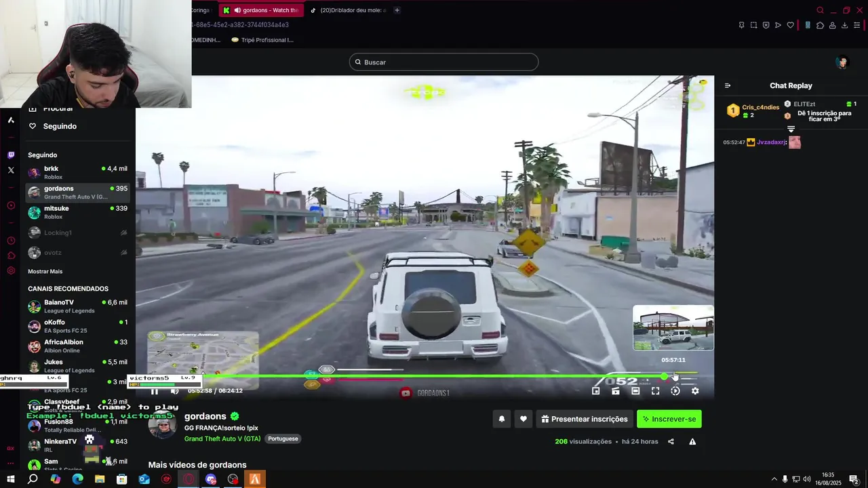Open Grand Theft Auto V (GTA) category link

click(222, 439)
